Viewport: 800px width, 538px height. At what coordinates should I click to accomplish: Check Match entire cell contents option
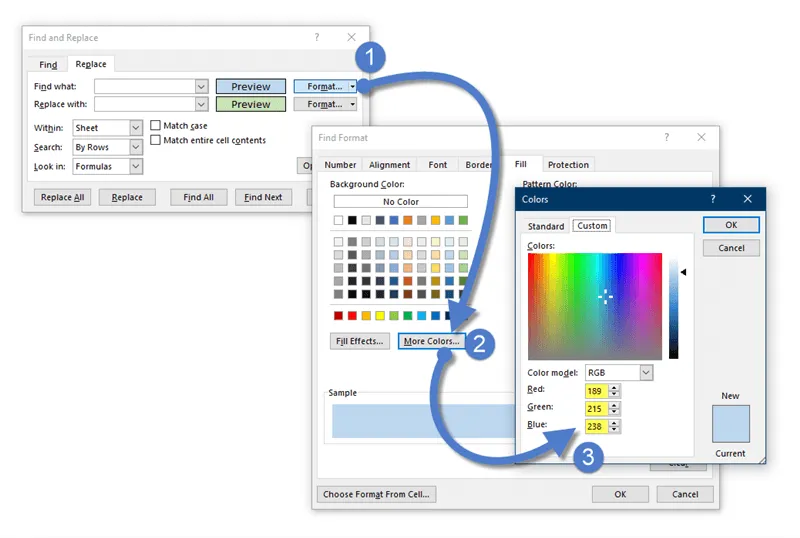pos(155,141)
